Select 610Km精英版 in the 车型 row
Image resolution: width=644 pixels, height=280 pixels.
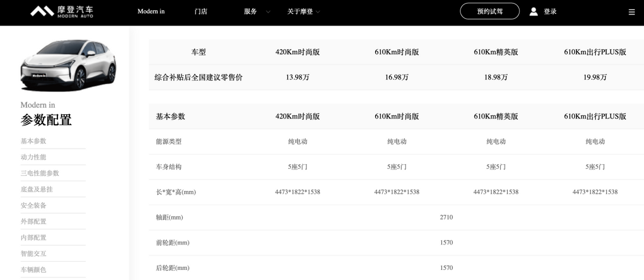[x=496, y=52]
